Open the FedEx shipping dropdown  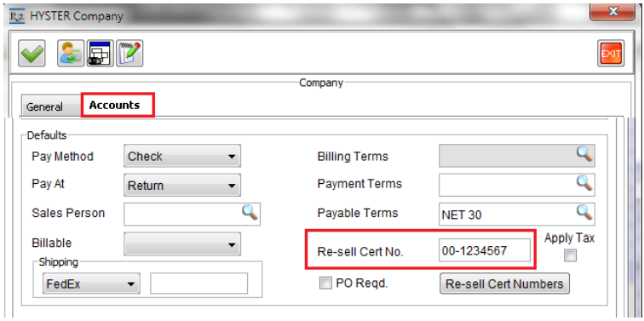[91, 284]
